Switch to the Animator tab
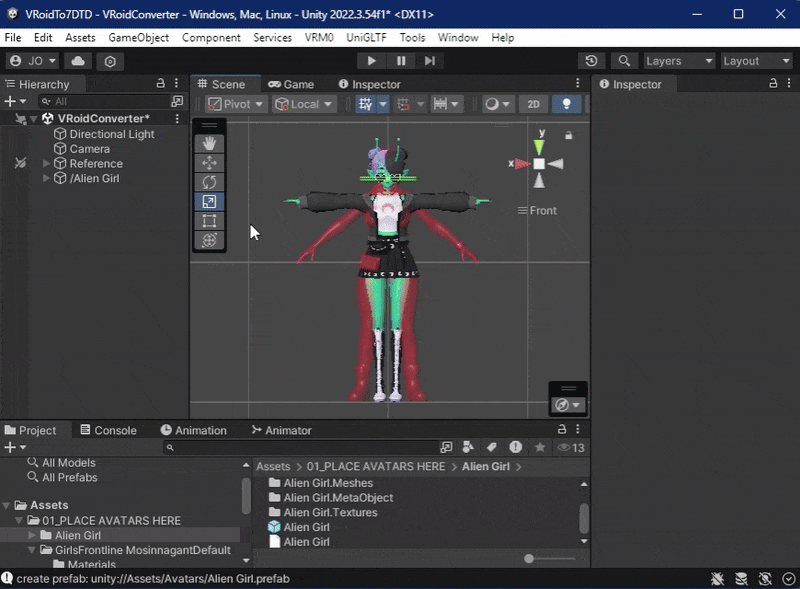 281,430
